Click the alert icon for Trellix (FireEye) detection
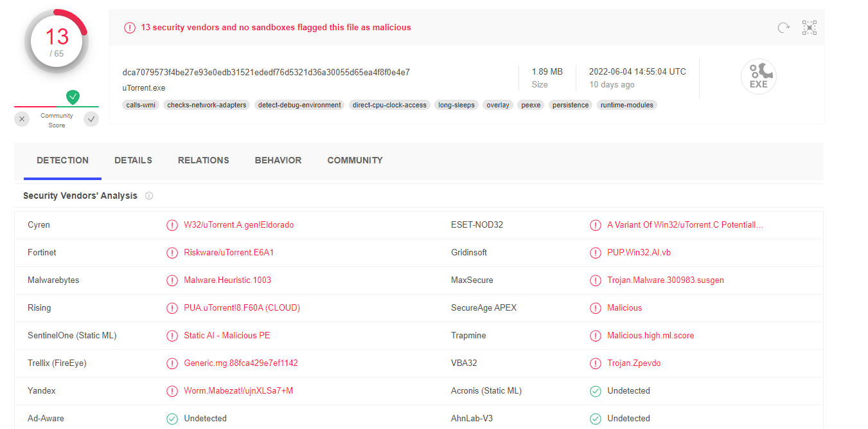 tap(172, 363)
